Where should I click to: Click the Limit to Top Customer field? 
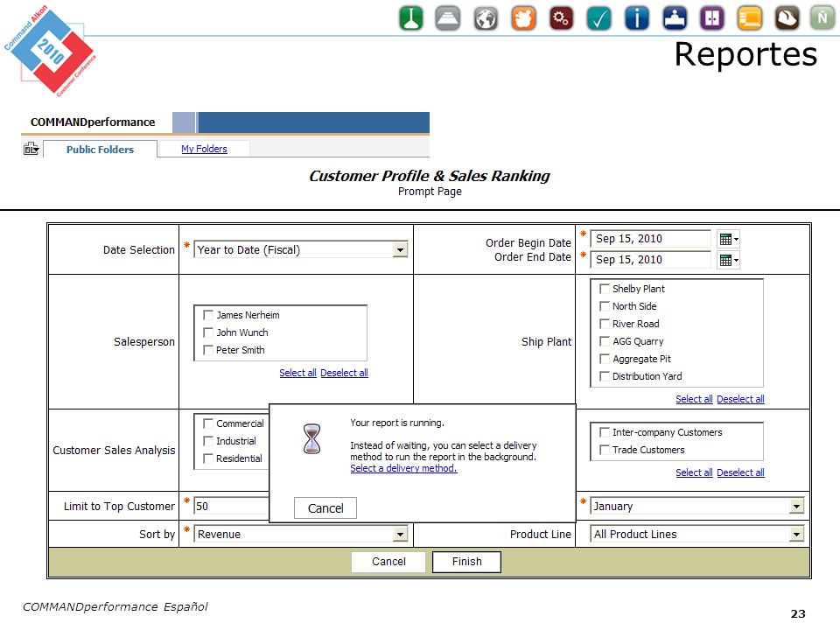coord(231,507)
